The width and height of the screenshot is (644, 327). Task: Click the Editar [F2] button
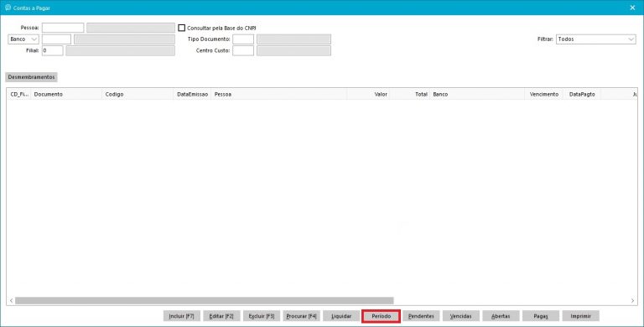tap(221, 316)
